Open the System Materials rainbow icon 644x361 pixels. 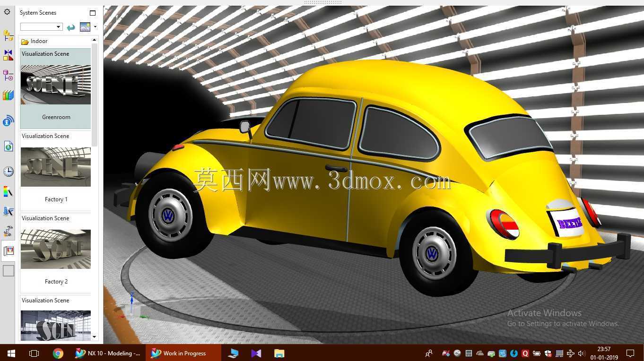(x=8, y=191)
